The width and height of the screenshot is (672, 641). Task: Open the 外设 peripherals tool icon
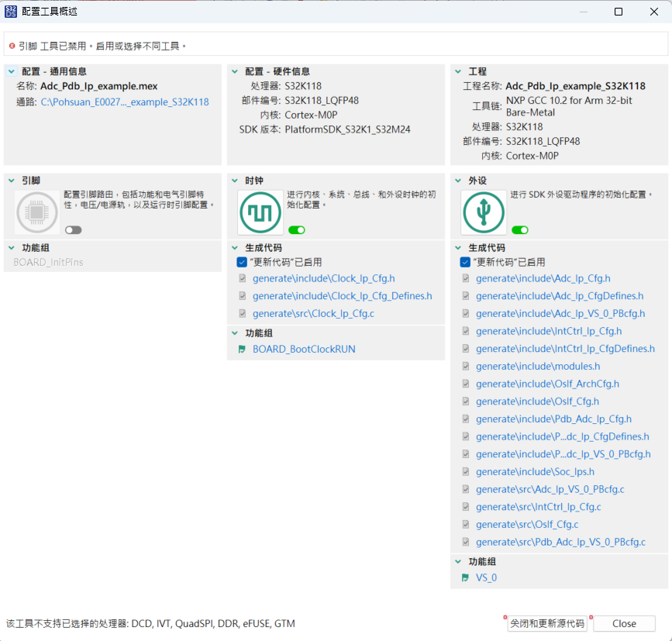click(x=483, y=212)
